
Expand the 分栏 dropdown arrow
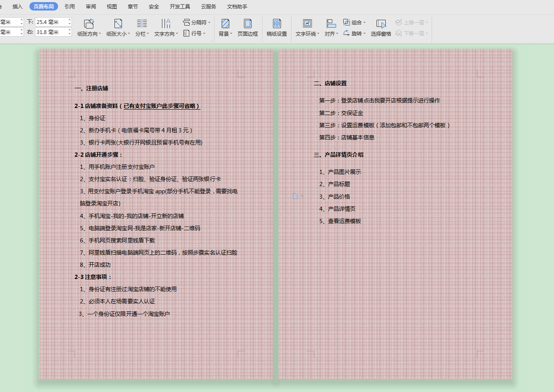(148, 34)
